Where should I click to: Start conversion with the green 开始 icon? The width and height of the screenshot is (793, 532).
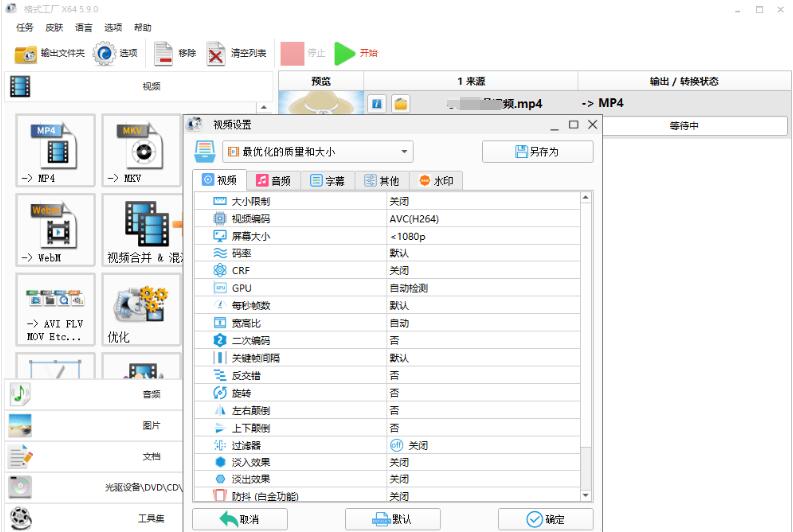[x=344, y=54]
